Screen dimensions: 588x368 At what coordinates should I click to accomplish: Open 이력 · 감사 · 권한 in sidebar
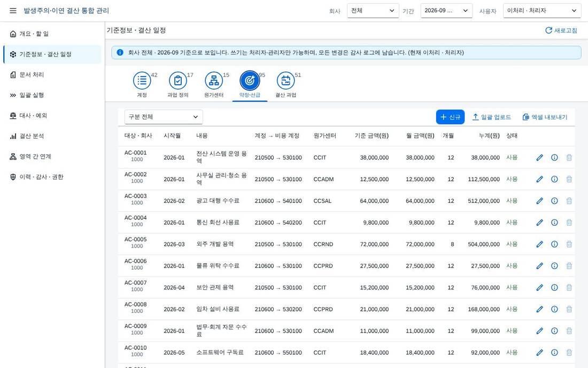click(x=52, y=177)
